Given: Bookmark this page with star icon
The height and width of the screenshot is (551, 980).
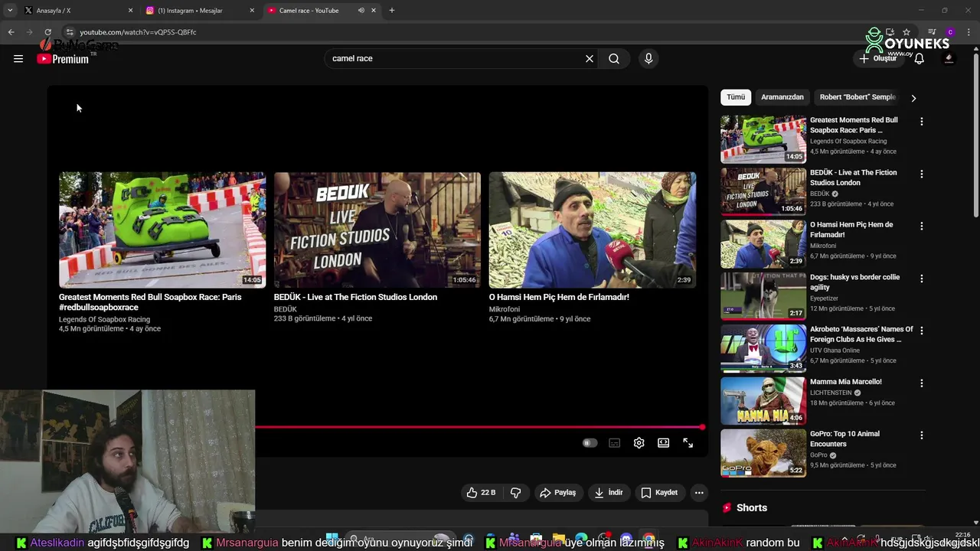Looking at the screenshot, I should [x=906, y=32].
